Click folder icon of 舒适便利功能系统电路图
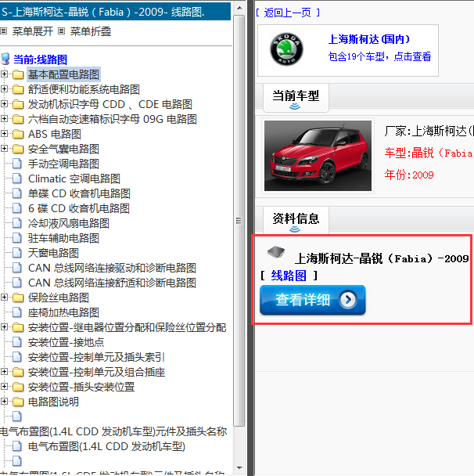The image size is (474, 476). coord(18,89)
